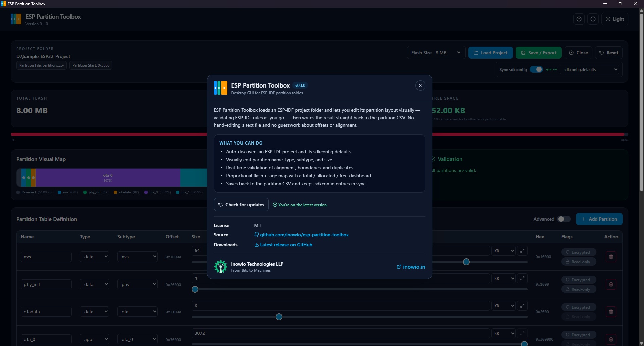Click the vertical scrollbar on the right edge

(641, 102)
